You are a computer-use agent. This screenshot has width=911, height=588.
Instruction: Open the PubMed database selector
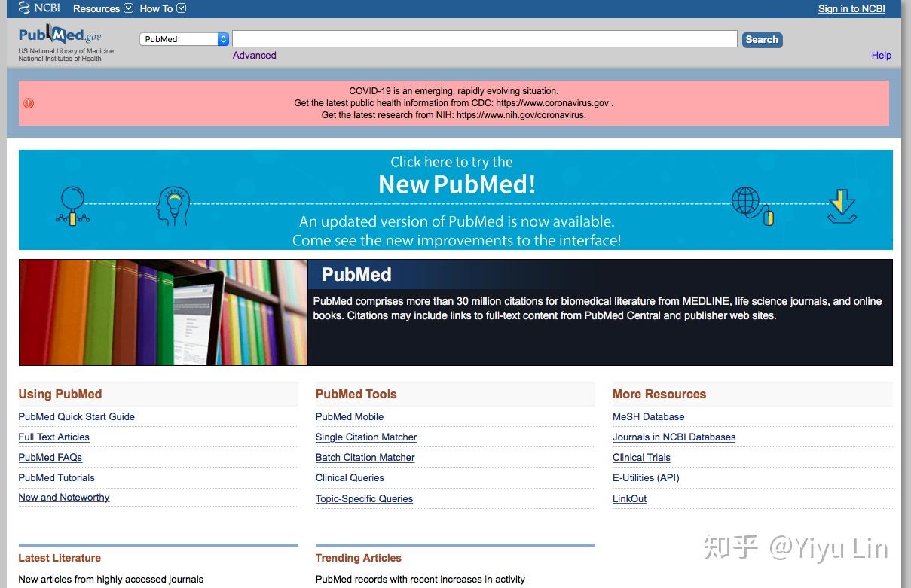[x=184, y=39]
